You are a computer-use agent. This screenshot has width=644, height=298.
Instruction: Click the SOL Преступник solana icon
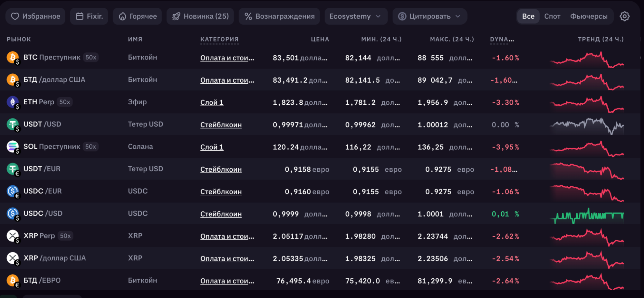(x=13, y=147)
